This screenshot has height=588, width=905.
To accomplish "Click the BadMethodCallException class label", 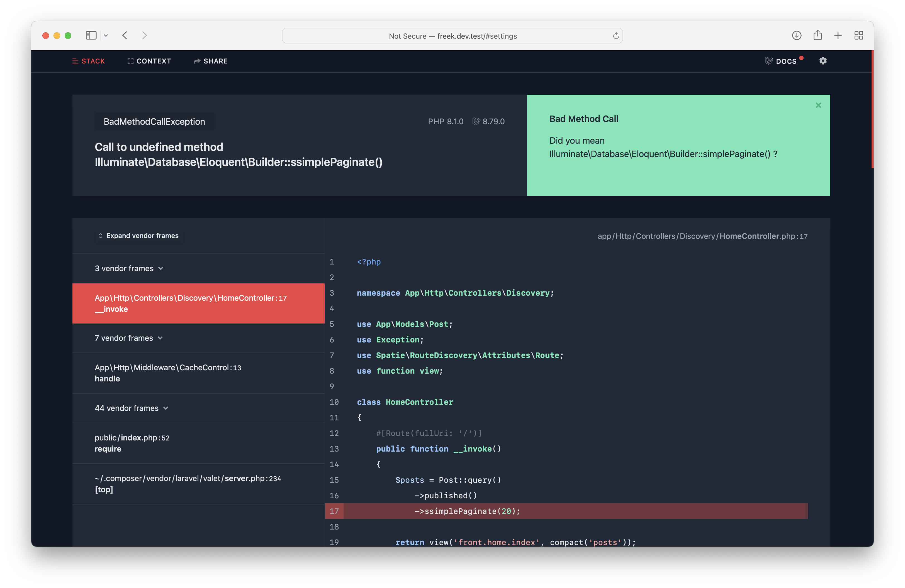I will (x=154, y=122).
